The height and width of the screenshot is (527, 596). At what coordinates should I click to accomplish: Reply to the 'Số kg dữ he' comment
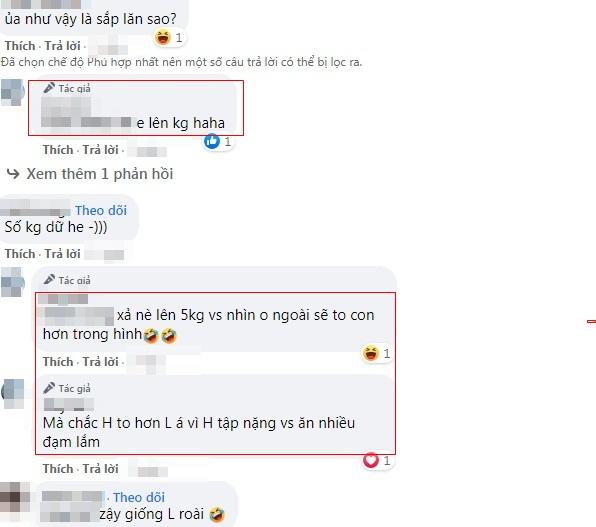pyautogui.click(x=62, y=254)
